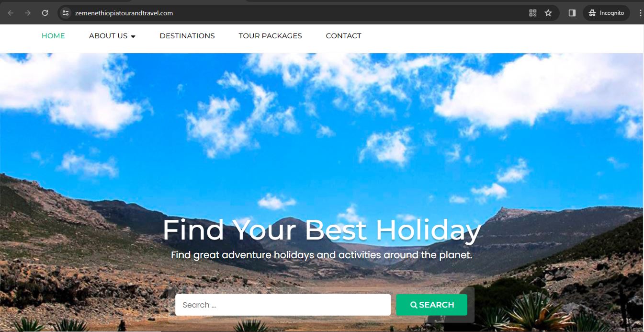Screen dimensions: 644x332
Task: Navigate to the CONTACT page
Action: (x=343, y=36)
